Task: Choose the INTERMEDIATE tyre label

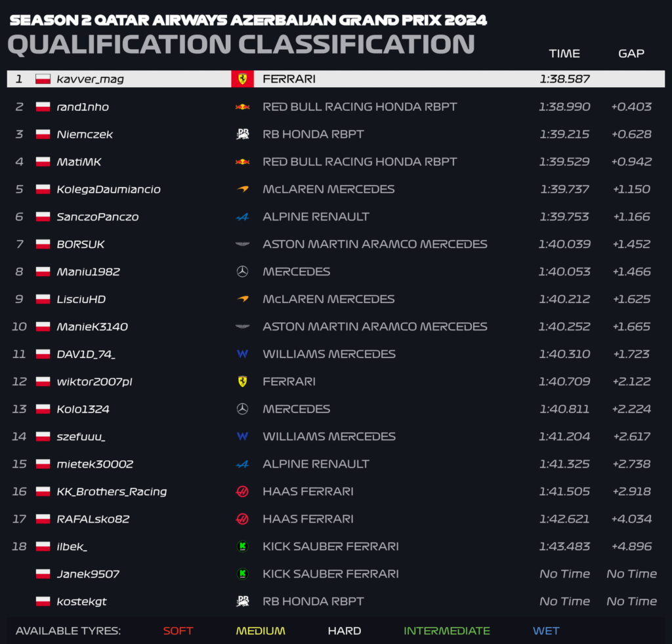Action: [447, 631]
